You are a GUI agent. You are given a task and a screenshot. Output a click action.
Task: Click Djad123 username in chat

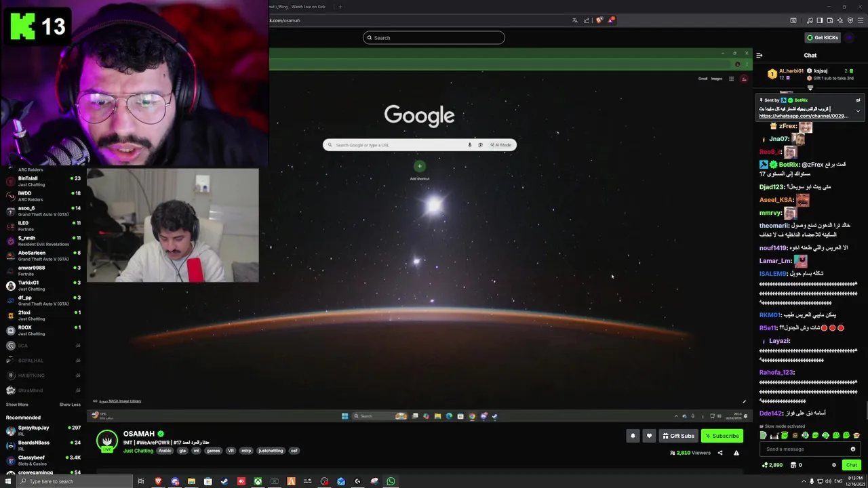[x=772, y=187]
